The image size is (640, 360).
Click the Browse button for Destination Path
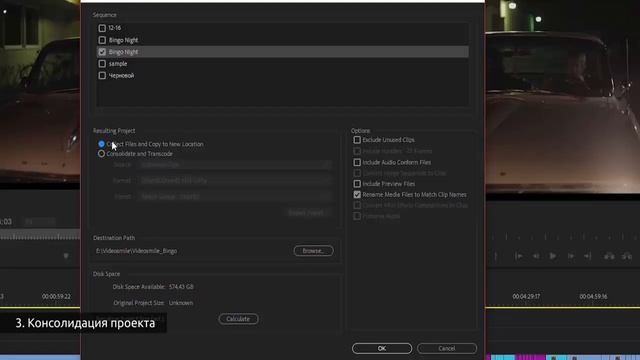click(x=313, y=251)
